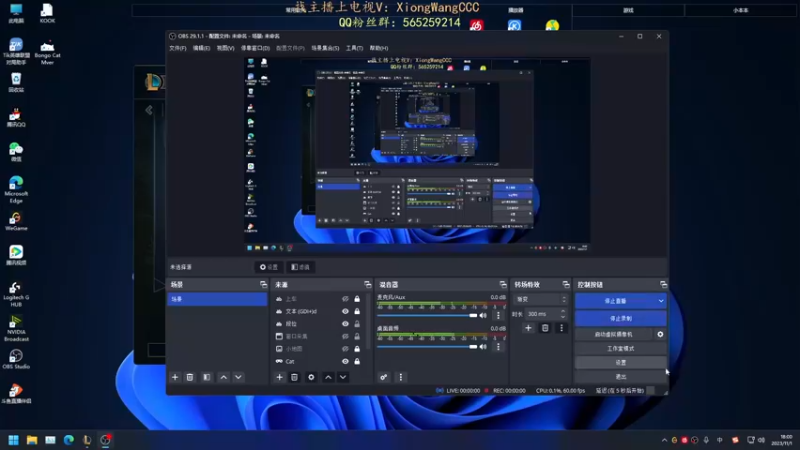
Task: Open the Edit menu in OBS
Action: pyautogui.click(x=202, y=48)
